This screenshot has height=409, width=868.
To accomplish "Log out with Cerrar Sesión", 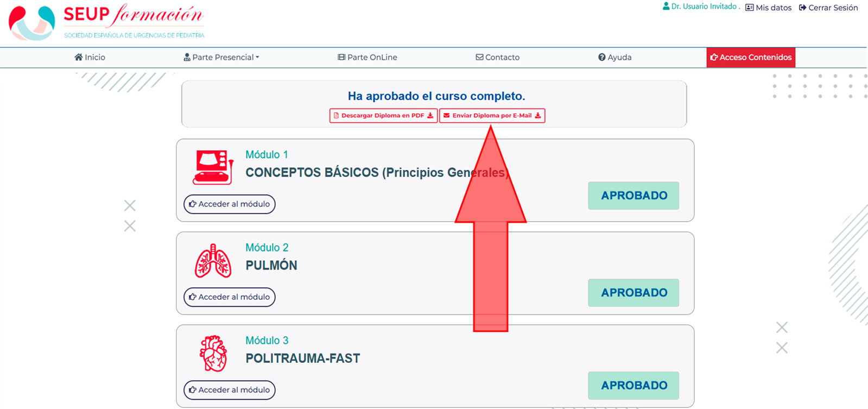I will pyautogui.click(x=828, y=8).
